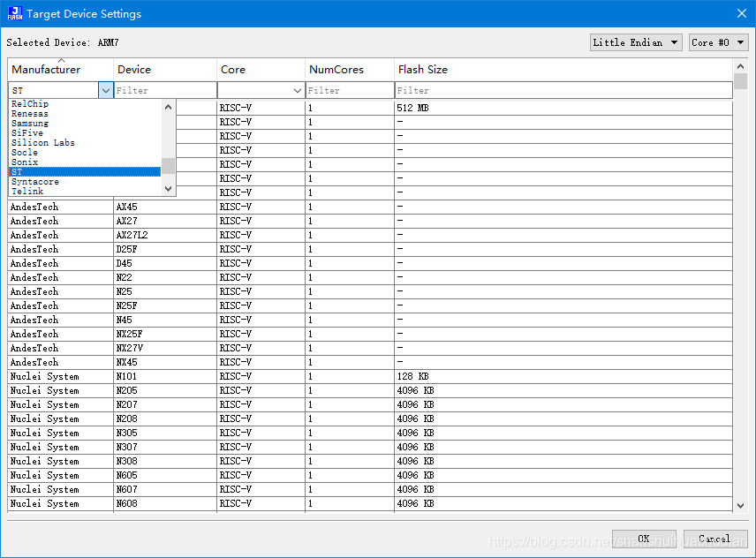Click the OK button
This screenshot has width=756, height=558.
pyautogui.click(x=644, y=539)
